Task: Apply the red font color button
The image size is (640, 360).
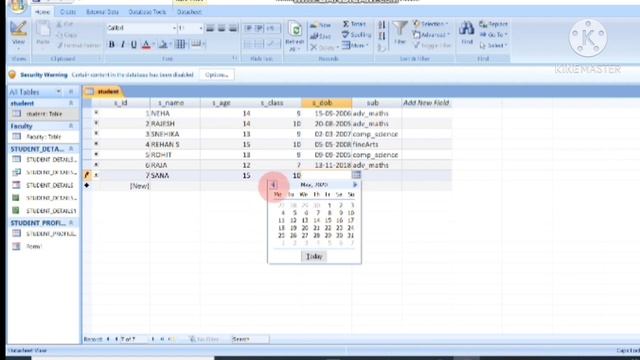Action: coord(146,44)
